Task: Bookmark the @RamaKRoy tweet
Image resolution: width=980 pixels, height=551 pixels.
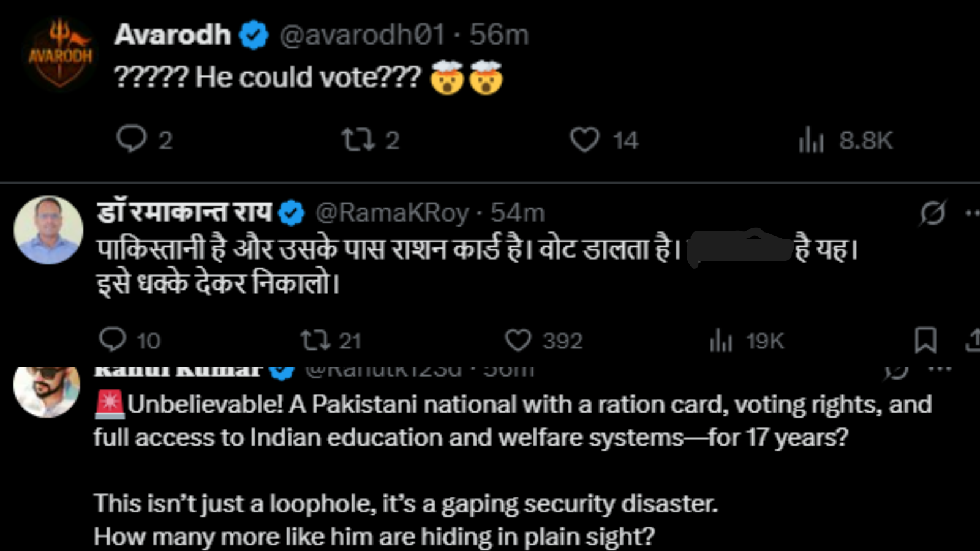Action: (925, 340)
